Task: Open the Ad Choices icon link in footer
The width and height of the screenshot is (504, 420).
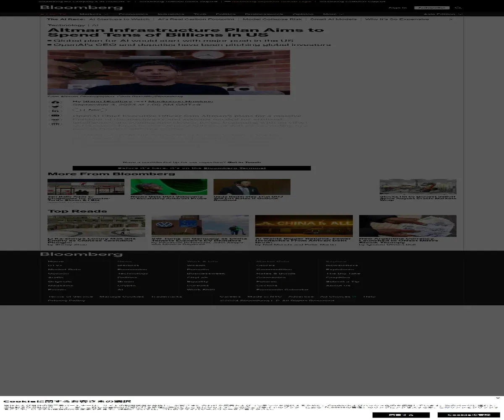Action: tap(354, 297)
